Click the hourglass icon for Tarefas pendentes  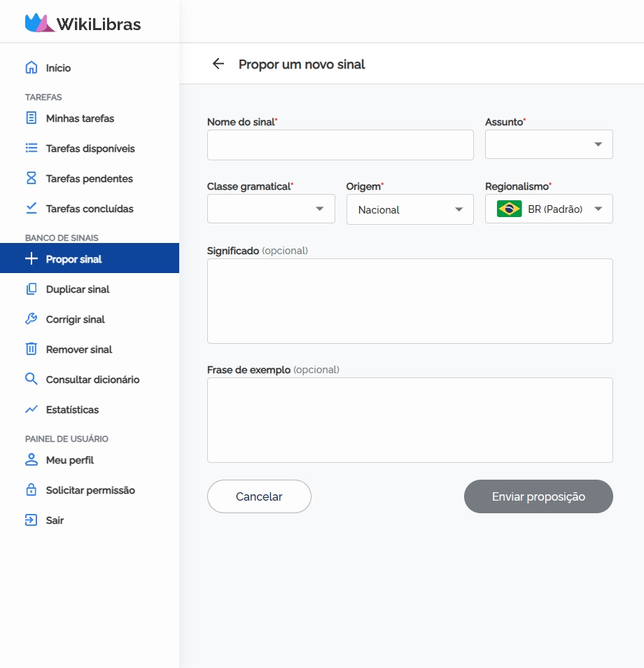[x=31, y=179]
